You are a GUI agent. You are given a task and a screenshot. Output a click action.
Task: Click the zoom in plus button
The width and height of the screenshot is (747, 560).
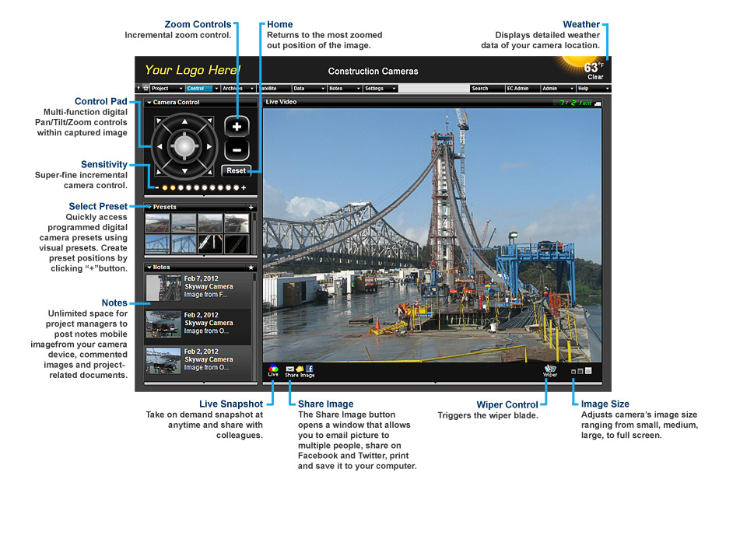coord(237,126)
